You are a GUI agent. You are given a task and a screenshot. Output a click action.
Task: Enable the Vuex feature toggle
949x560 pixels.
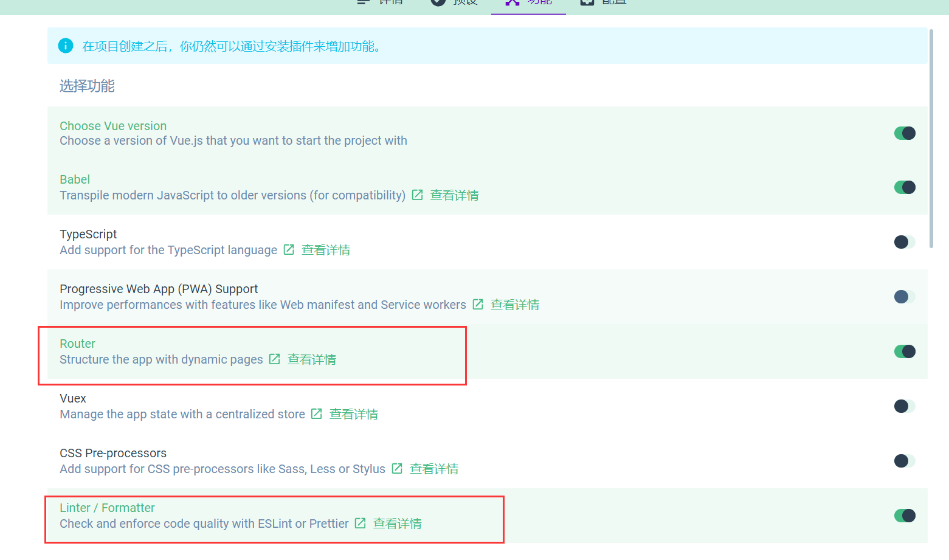(905, 406)
